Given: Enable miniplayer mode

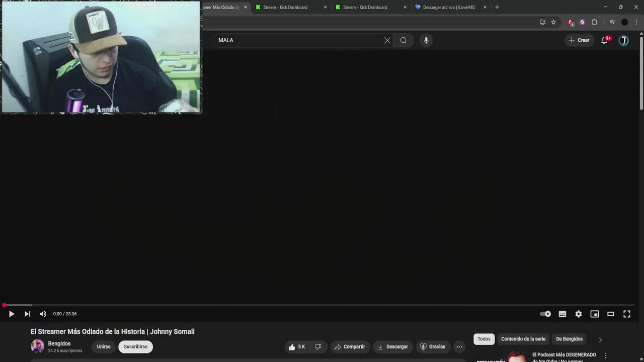Looking at the screenshot, I should [x=595, y=314].
